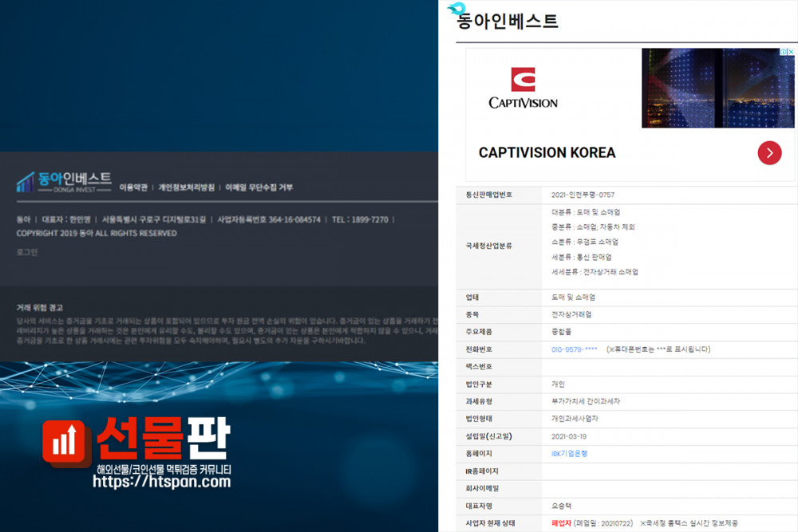This screenshot has width=798, height=532.
Task: Click the CAPTIVISION KOREA ad headline
Action: tap(547, 152)
